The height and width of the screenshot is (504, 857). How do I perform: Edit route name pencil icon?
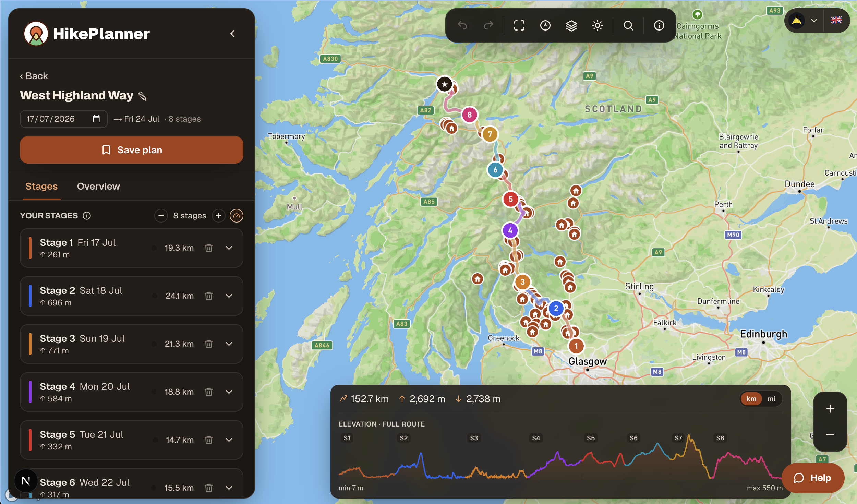click(x=142, y=96)
